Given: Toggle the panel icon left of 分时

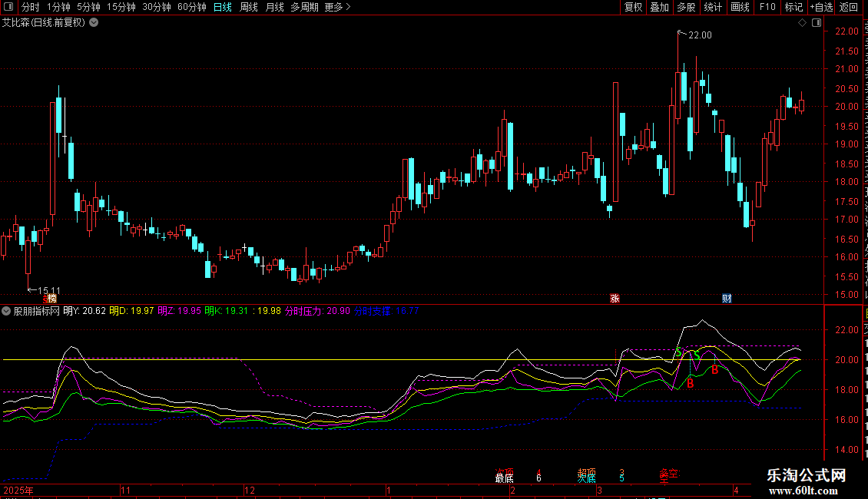Looking at the screenshot, I should pyautogui.click(x=8, y=7).
